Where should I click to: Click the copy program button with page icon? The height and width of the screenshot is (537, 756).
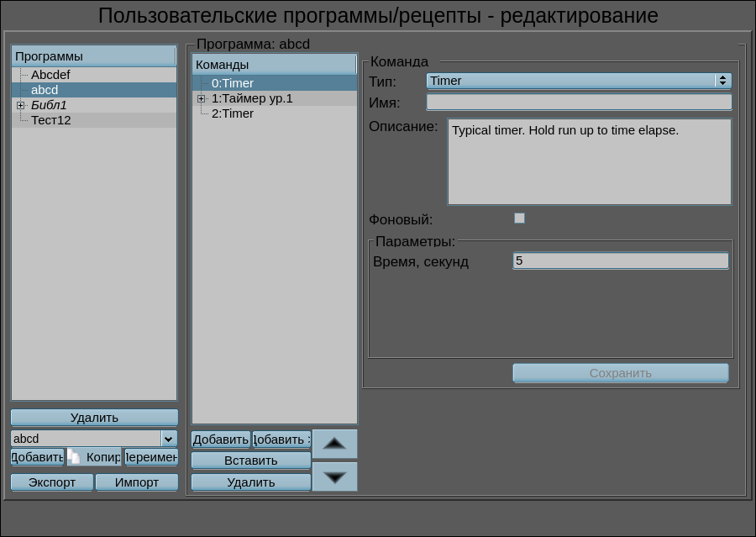point(94,457)
